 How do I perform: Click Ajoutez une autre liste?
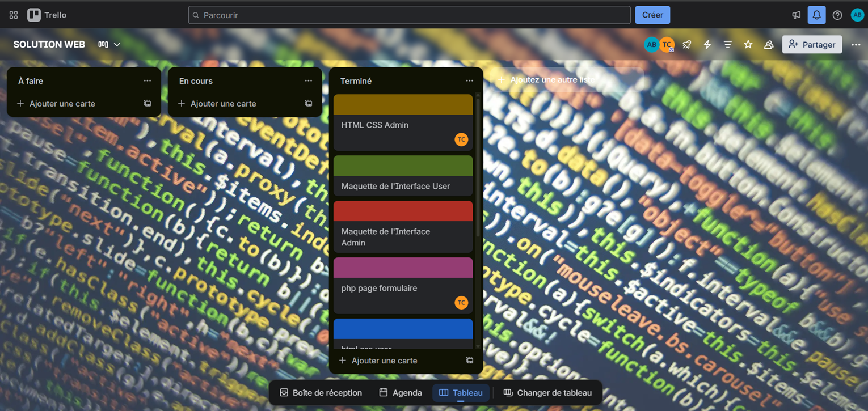(x=567, y=80)
